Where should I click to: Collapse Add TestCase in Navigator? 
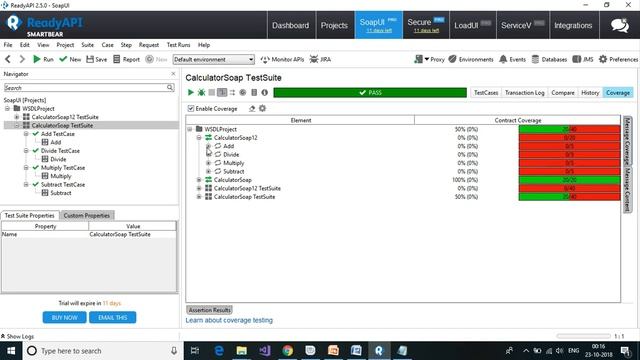[26, 134]
